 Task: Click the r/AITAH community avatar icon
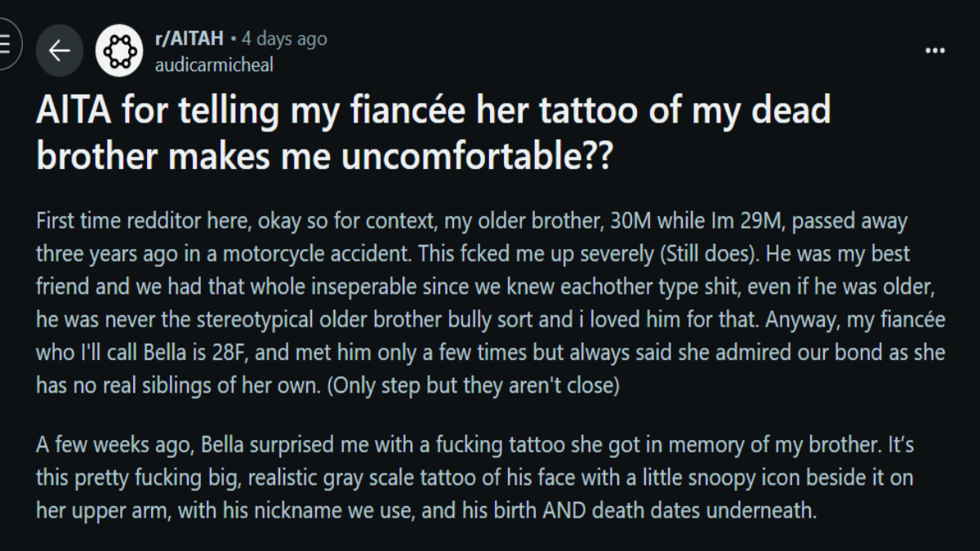pyautogui.click(x=119, y=51)
